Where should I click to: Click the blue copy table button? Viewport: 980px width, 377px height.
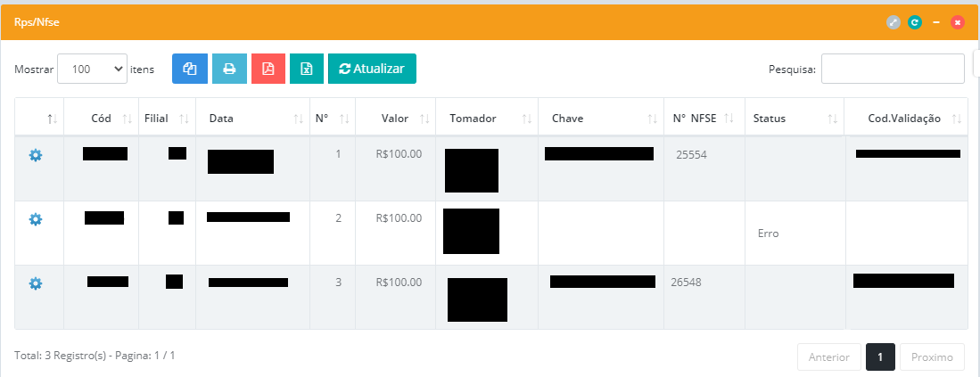coord(189,69)
